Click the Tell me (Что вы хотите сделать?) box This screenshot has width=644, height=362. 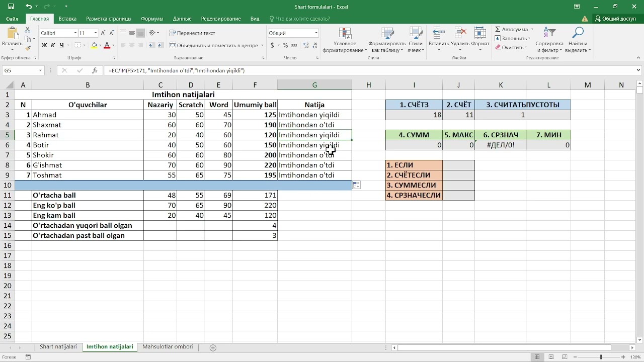pos(299,19)
